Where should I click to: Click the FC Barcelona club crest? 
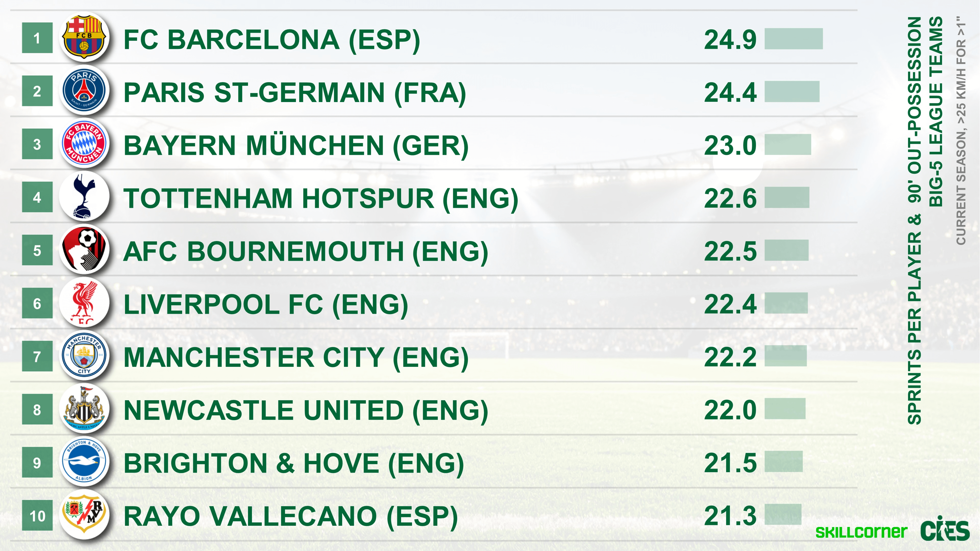(x=84, y=38)
